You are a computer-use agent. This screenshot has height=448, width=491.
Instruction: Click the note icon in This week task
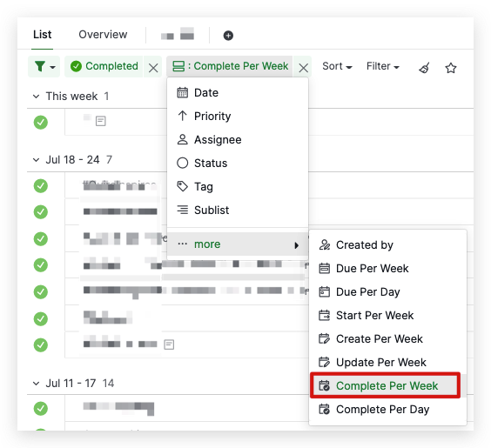tap(100, 121)
